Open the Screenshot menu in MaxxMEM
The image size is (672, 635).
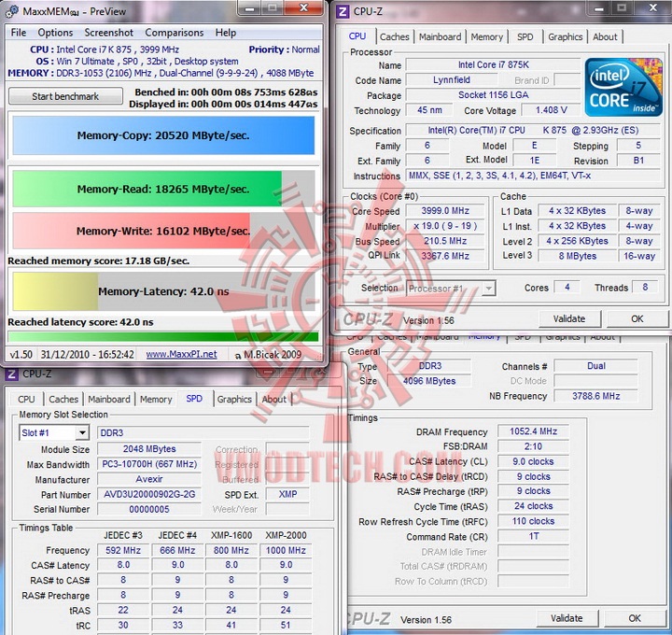tap(109, 33)
